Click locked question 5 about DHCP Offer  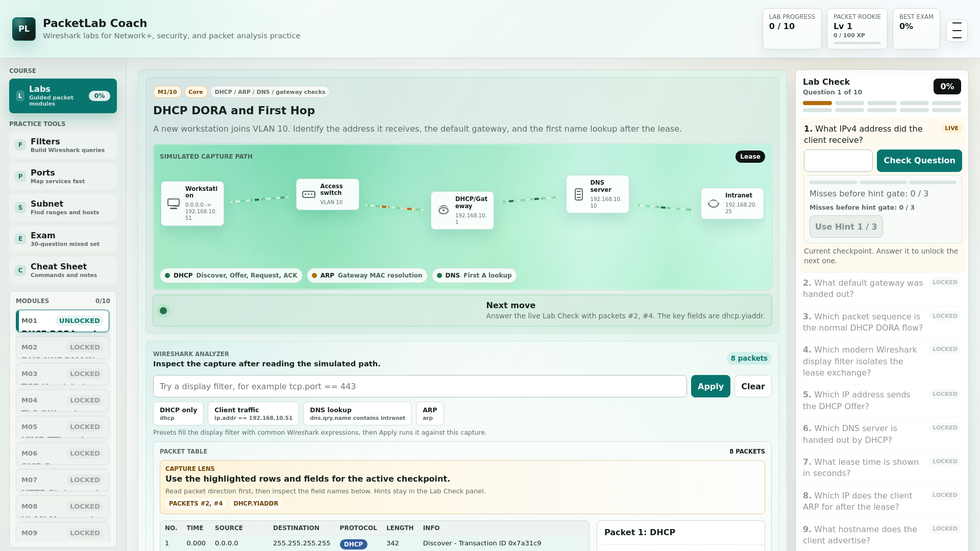point(882,400)
